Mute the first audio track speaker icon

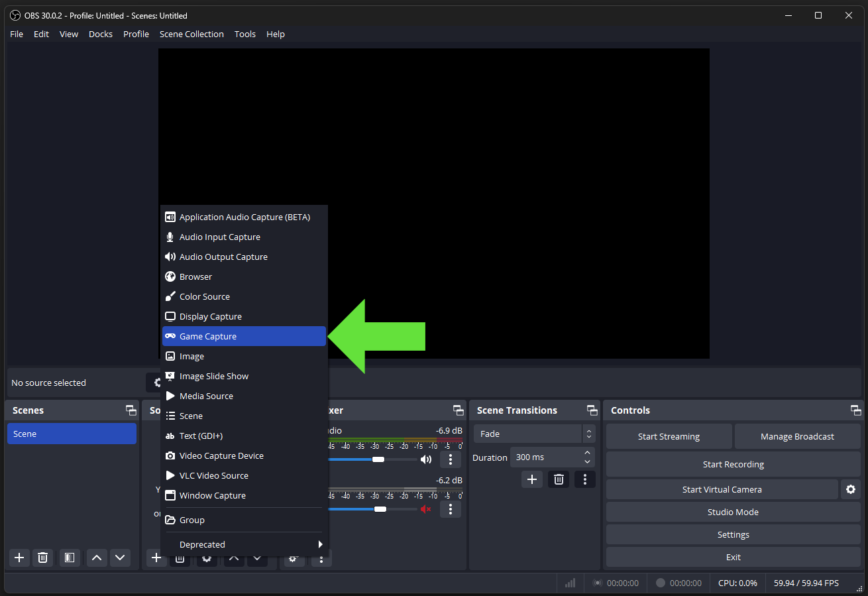click(x=426, y=459)
